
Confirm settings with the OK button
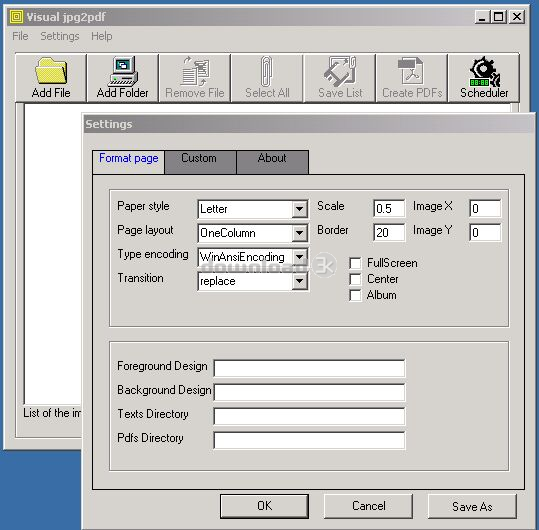click(x=264, y=506)
